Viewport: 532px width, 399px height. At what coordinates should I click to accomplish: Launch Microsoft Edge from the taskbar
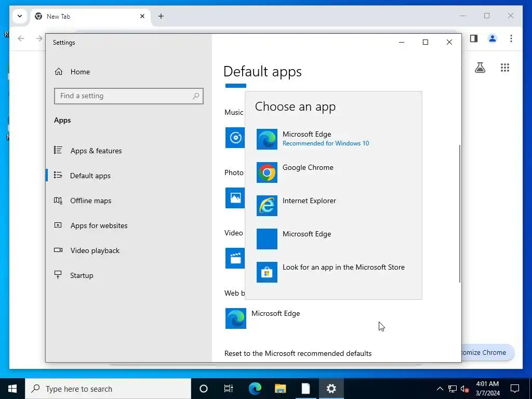(x=255, y=389)
